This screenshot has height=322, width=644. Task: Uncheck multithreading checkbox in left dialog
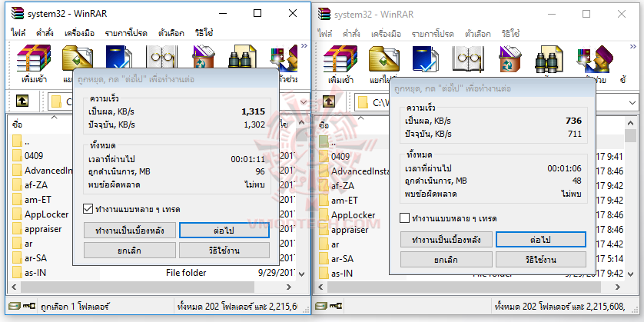coord(88,210)
